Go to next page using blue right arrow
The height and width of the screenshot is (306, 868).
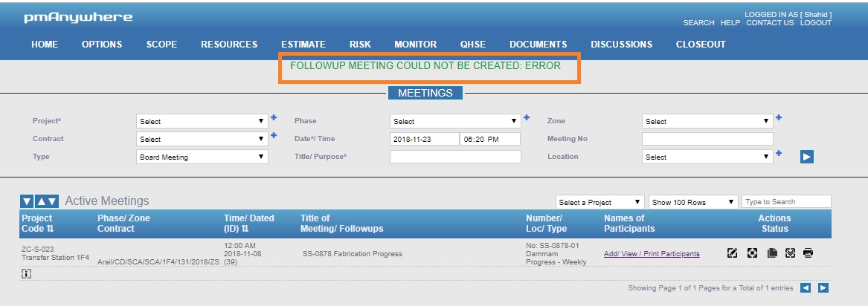[x=823, y=287]
